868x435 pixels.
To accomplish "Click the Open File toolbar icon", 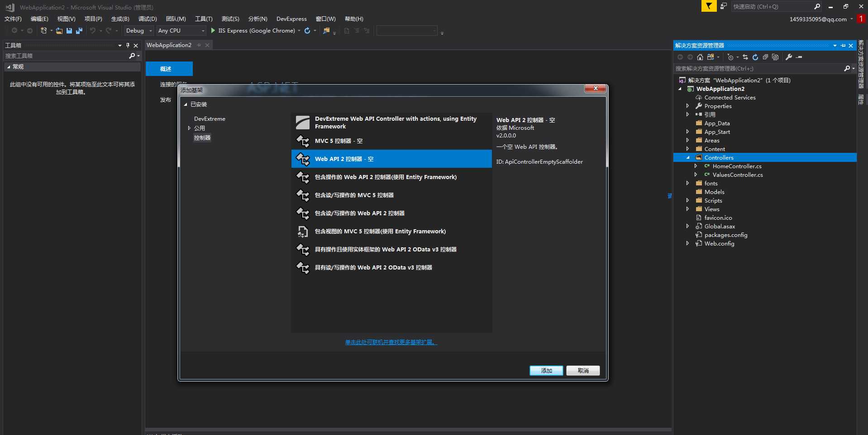I will [x=59, y=31].
